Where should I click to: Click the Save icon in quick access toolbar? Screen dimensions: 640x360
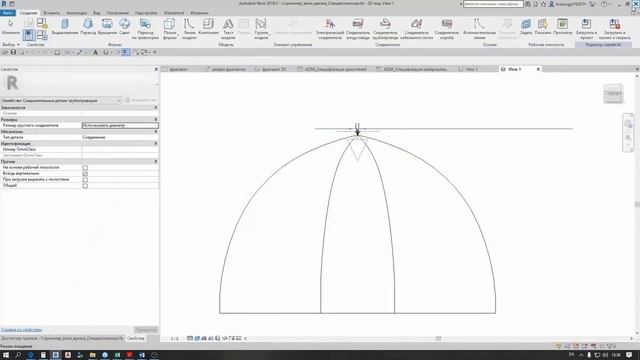click(x=13, y=52)
